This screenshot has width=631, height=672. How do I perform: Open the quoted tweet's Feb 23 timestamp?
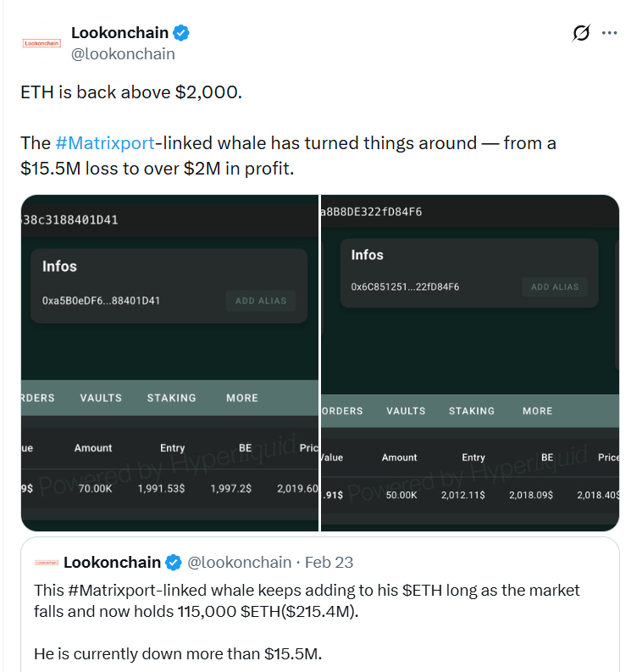tap(329, 562)
